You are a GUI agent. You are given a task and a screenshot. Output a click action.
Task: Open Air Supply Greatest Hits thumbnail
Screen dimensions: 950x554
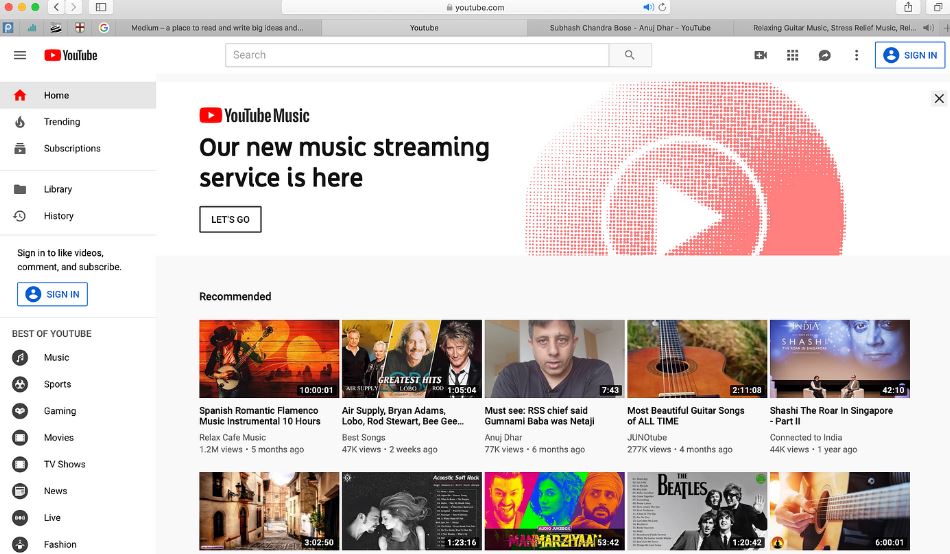coord(412,359)
